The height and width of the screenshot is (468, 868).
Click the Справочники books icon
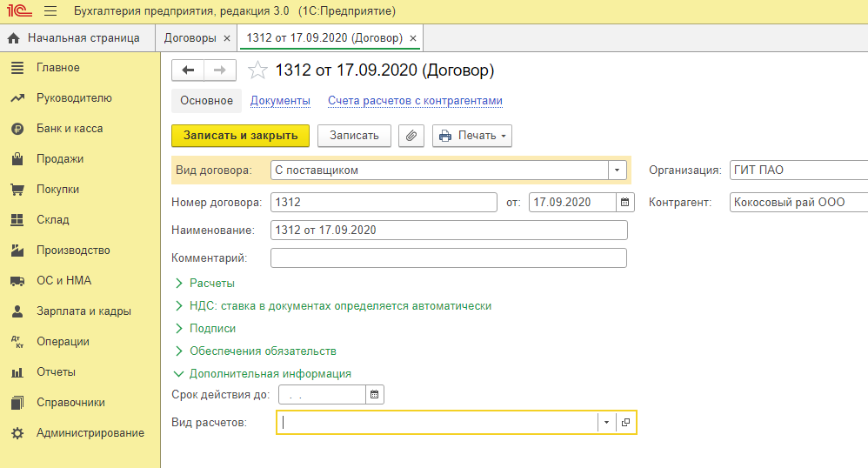point(17,403)
